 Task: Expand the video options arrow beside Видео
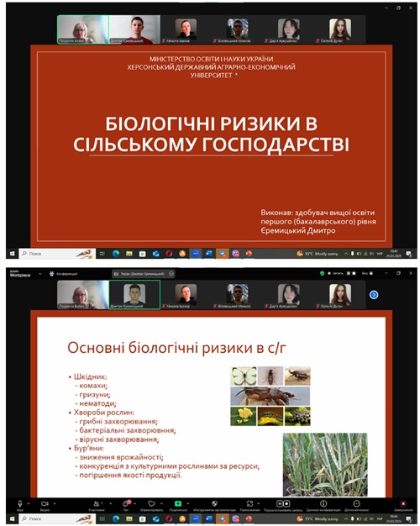55,503
